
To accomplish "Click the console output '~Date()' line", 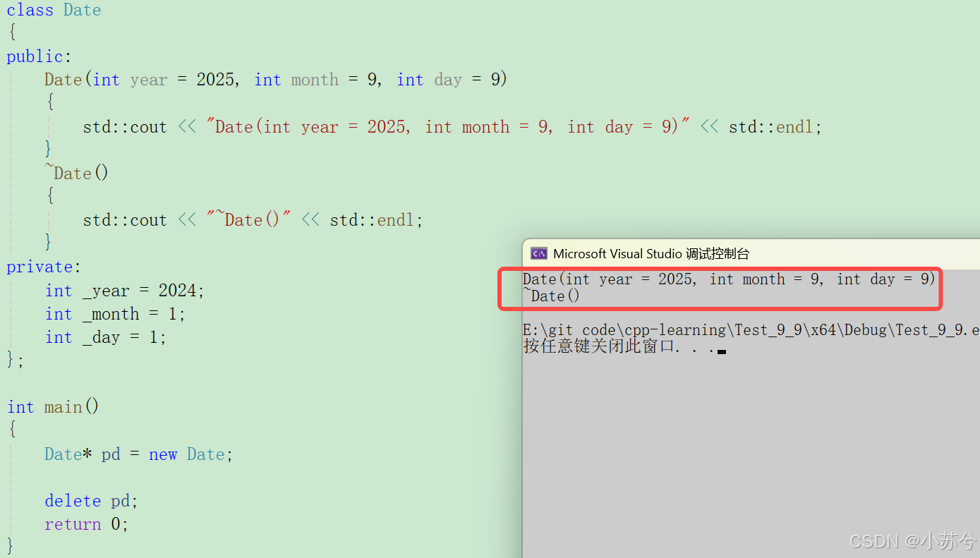I will click(x=552, y=296).
